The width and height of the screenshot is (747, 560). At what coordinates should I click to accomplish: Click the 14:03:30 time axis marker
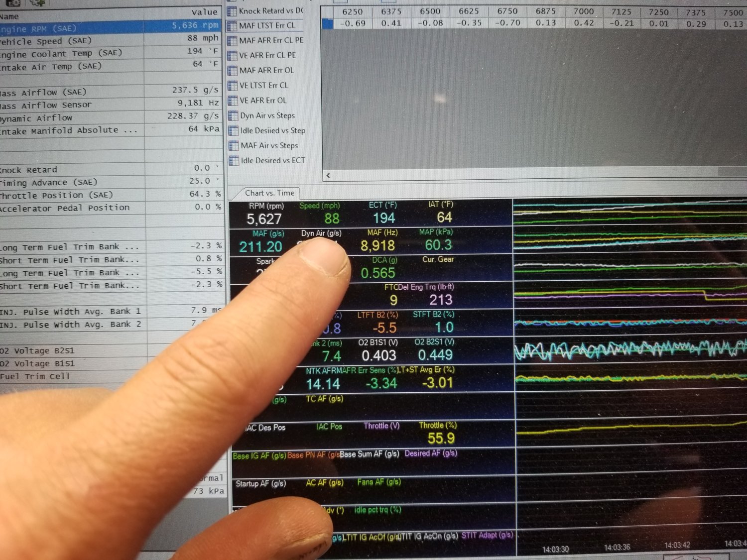coord(556,550)
